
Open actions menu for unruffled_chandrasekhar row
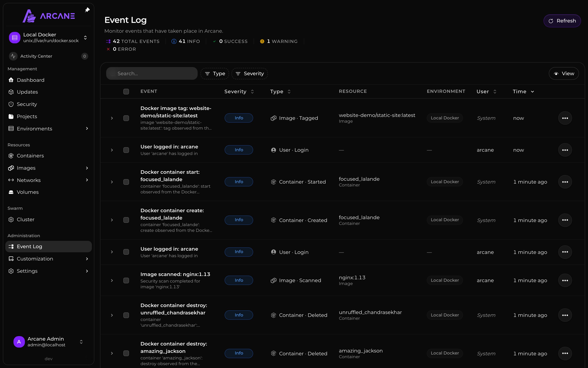point(565,315)
